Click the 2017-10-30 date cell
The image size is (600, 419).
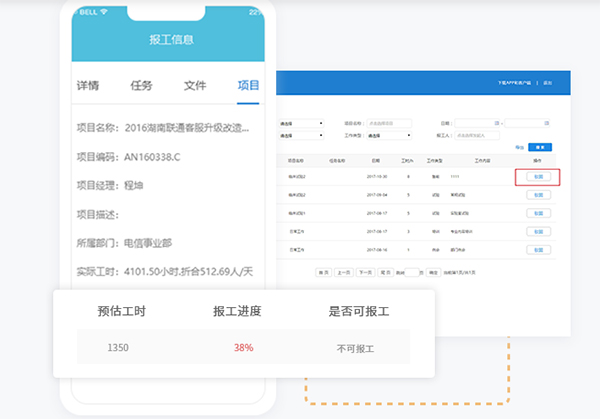point(377,177)
